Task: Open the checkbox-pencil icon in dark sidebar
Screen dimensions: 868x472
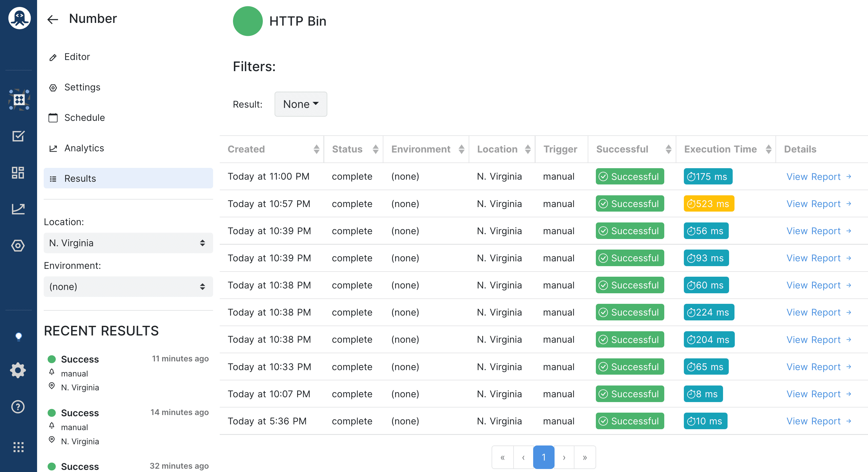Action: (x=18, y=136)
